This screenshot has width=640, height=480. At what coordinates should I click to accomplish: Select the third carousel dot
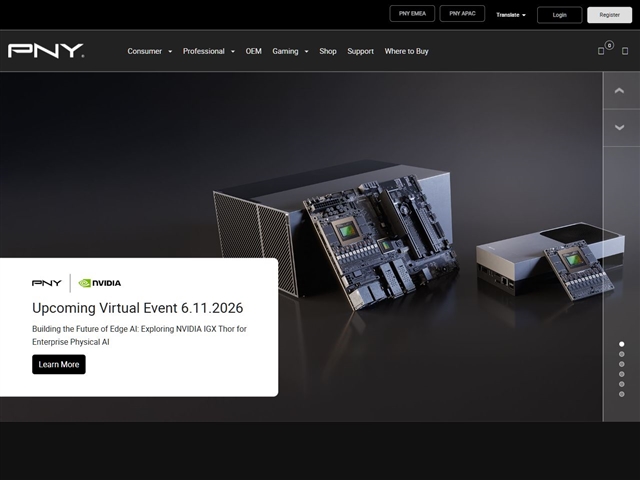[621, 364]
